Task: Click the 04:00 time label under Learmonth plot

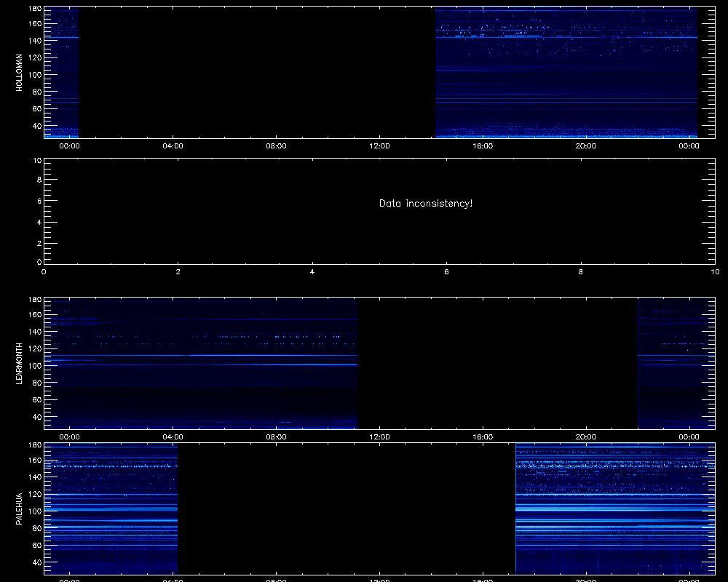Action: [x=173, y=437]
